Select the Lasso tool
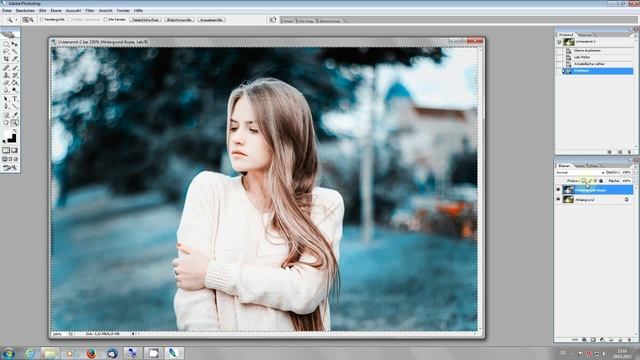Screen dimensions: 640x360 point(6,51)
